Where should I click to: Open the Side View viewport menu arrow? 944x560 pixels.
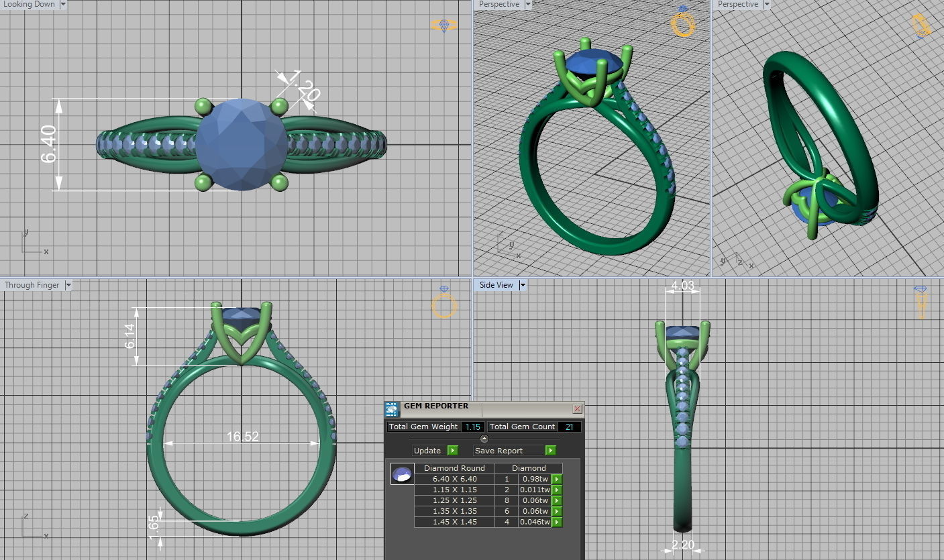tap(522, 285)
